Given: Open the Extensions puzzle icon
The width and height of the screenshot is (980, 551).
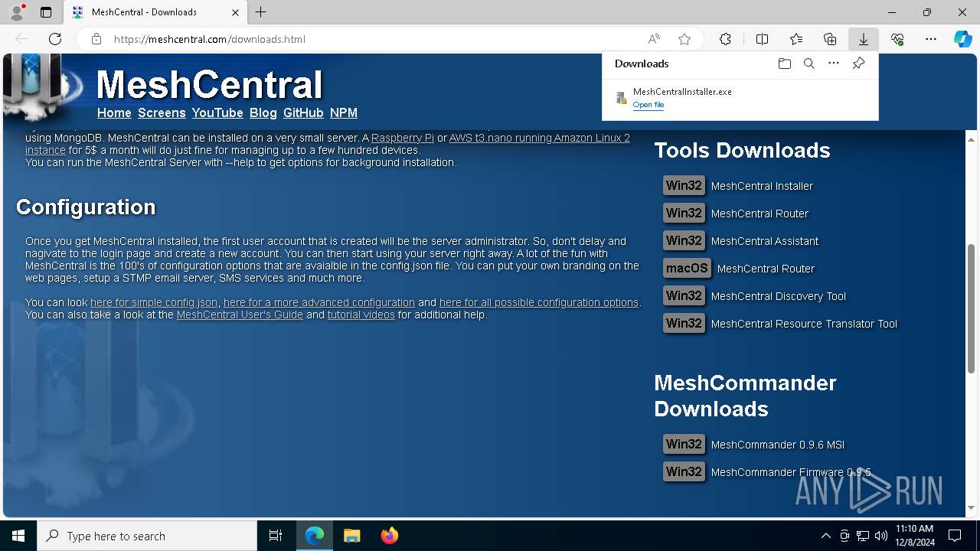Looking at the screenshot, I should (725, 39).
